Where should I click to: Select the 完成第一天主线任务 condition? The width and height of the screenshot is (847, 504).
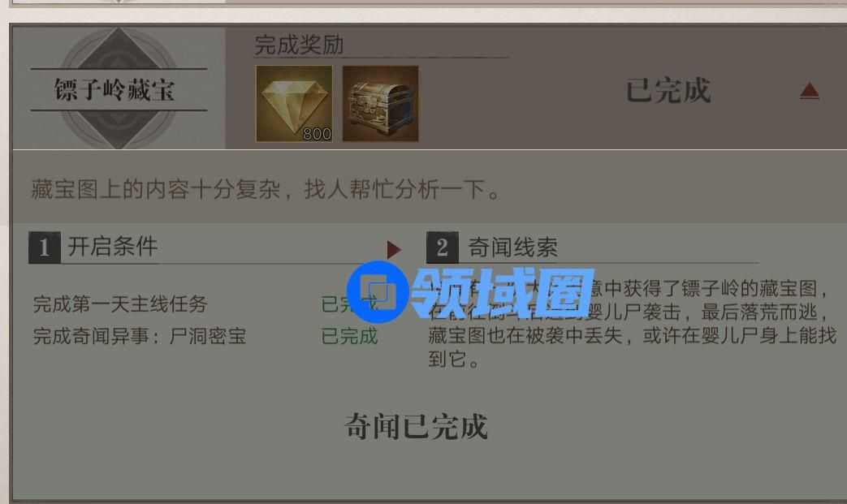[120, 304]
